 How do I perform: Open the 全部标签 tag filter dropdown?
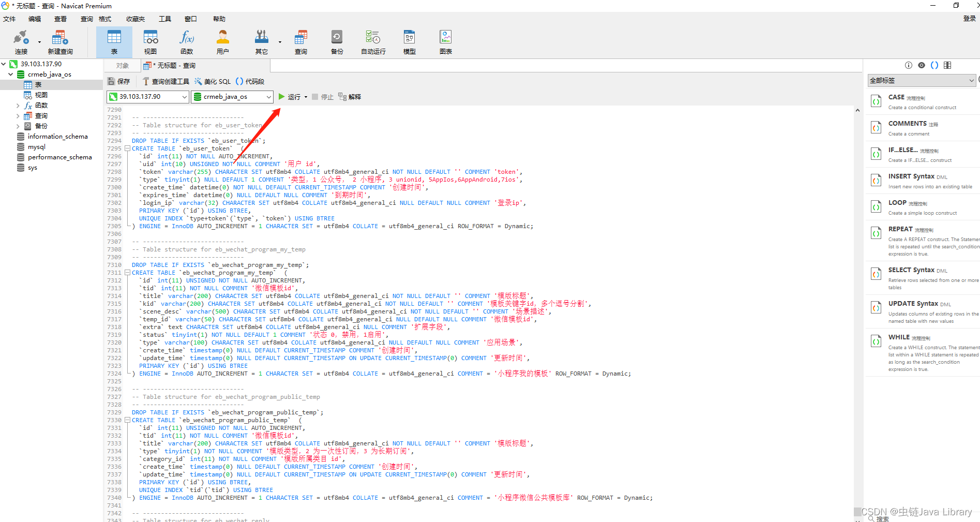922,80
